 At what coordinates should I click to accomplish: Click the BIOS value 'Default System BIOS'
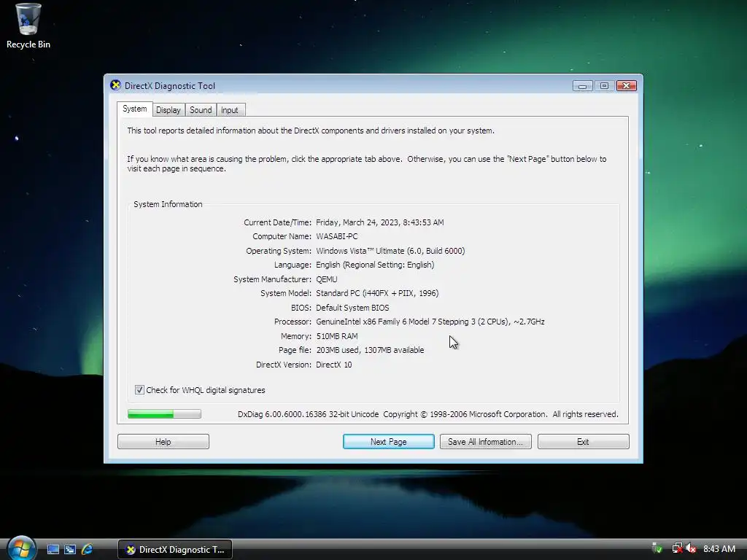352,308
